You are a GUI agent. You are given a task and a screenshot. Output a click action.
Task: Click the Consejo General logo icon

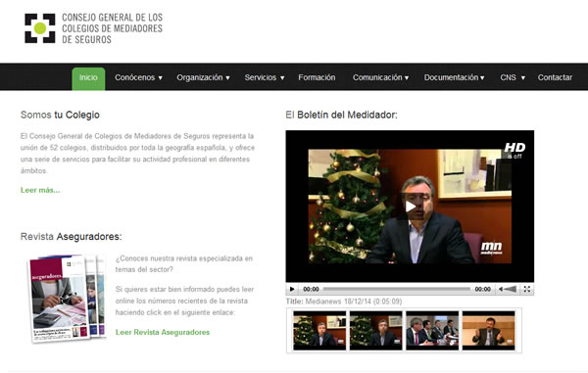[40, 28]
